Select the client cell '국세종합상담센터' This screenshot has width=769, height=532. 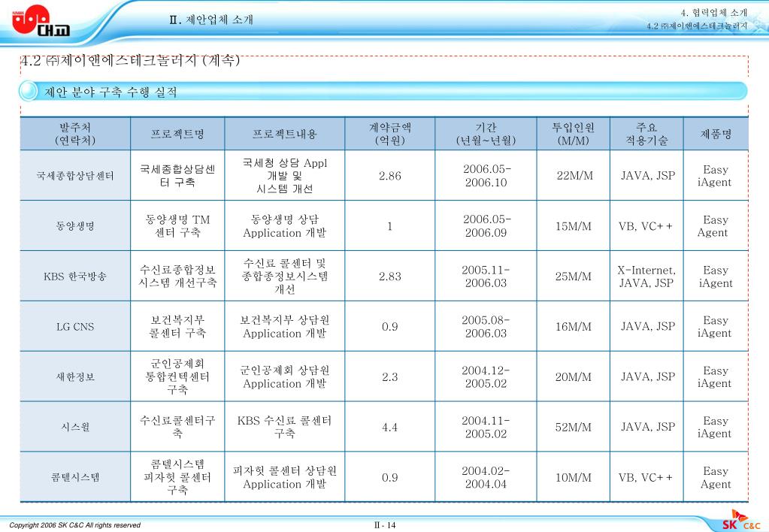pos(75,176)
